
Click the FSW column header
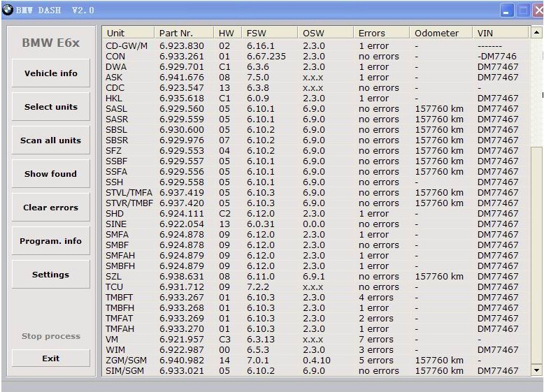coord(270,33)
